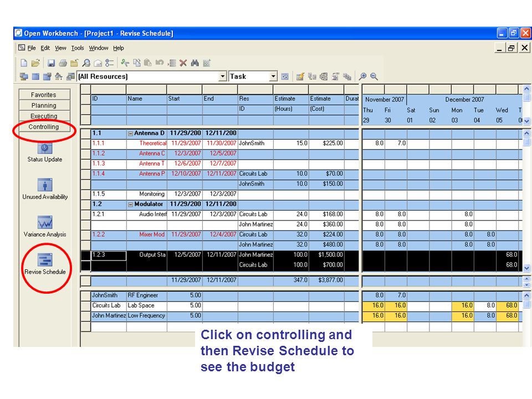Select the Lab Space resource cell
Viewport: 532px width, 399px height.
[146, 305]
